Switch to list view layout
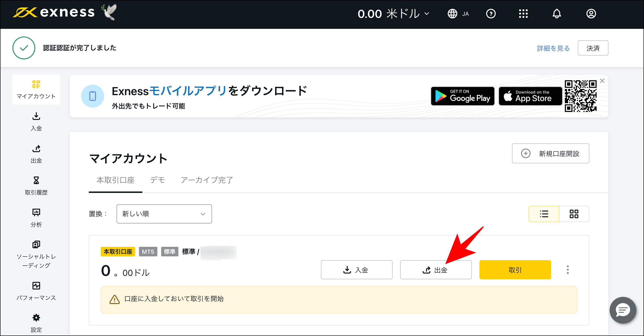The width and height of the screenshot is (644, 336). [x=544, y=214]
